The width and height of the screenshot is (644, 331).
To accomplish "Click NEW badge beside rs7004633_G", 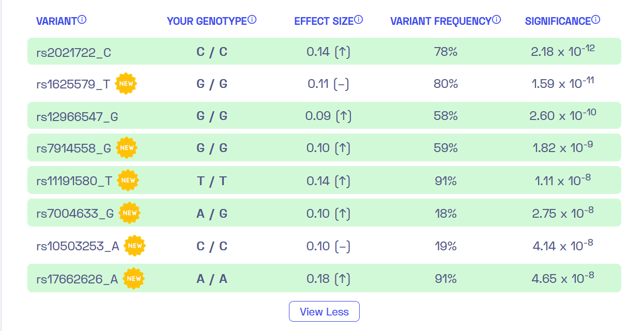I will pyautogui.click(x=130, y=213).
